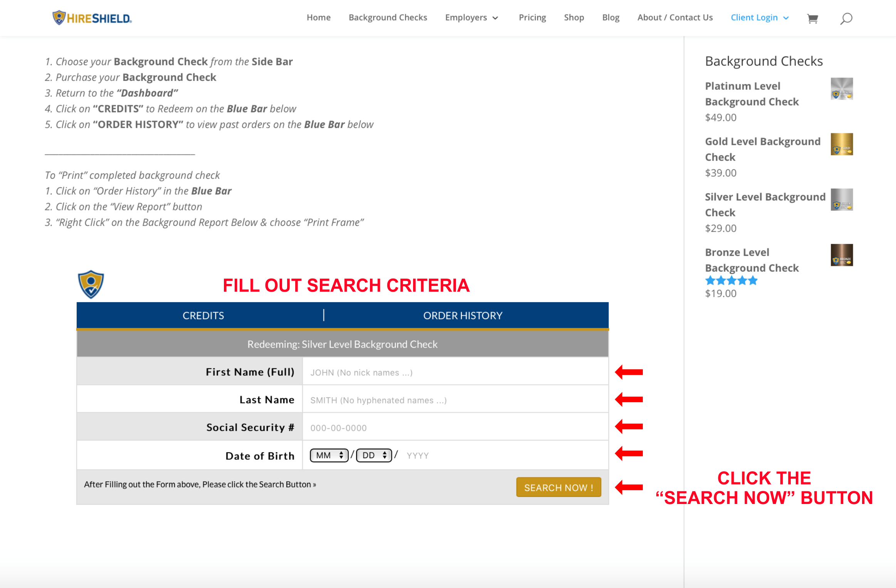
Task: Open the Pricing page
Action: click(x=532, y=18)
